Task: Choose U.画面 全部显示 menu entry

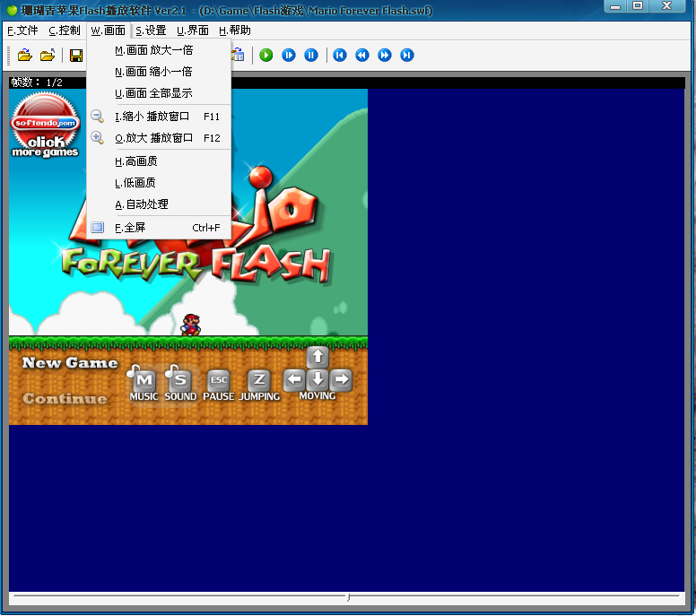Action: pos(159,93)
